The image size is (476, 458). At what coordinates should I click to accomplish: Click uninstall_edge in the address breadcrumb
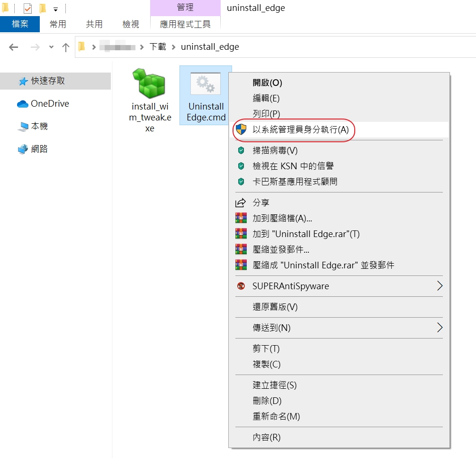[x=210, y=47]
